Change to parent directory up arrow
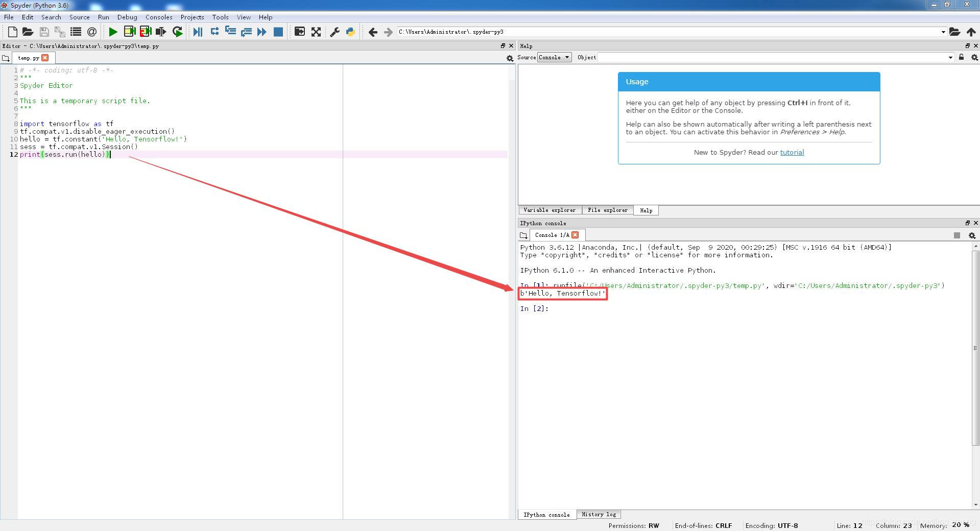Viewport: 980px width, 531px height. 971,32
